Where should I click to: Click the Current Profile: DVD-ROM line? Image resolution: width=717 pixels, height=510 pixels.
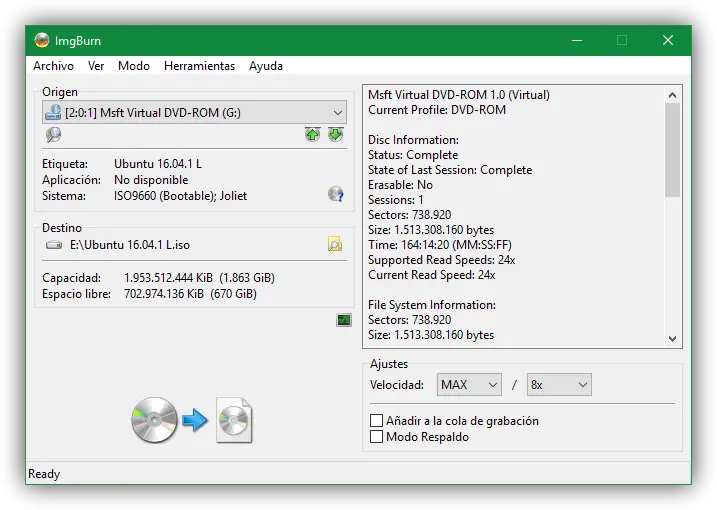[x=437, y=110]
